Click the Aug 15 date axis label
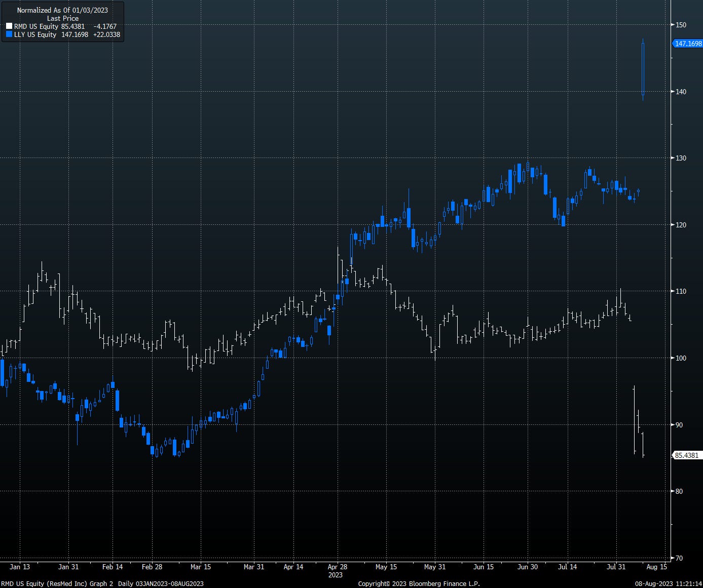 [656, 567]
